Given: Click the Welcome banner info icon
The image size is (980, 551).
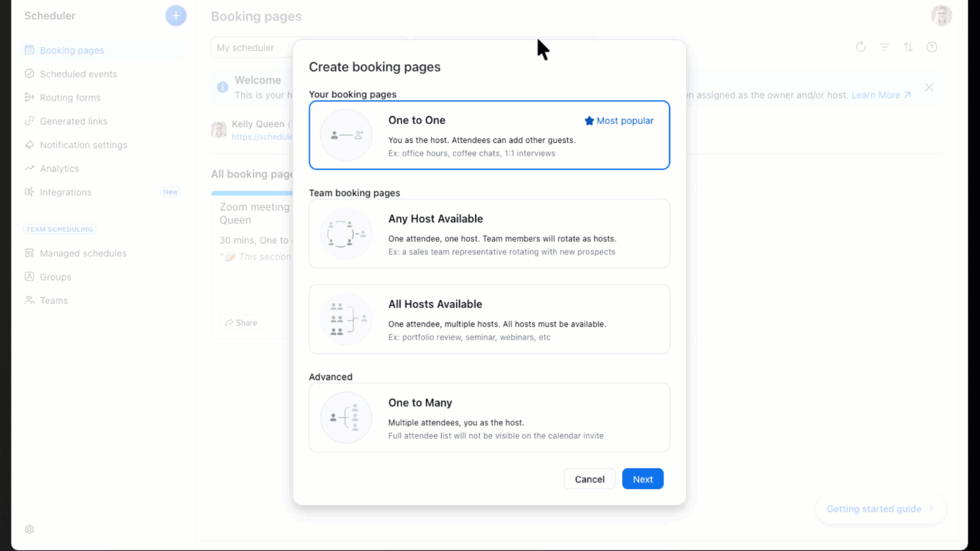Looking at the screenshot, I should [x=223, y=87].
